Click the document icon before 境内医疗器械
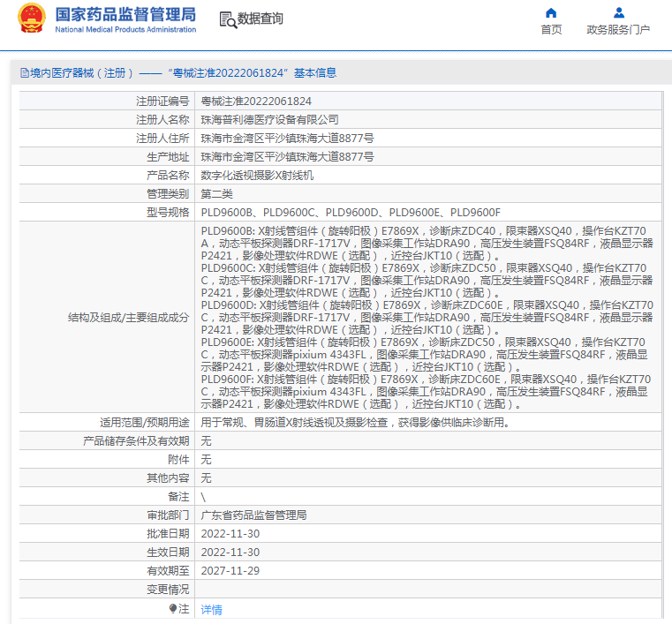Viewport: 672px width, 624px height. [x=25, y=73]
